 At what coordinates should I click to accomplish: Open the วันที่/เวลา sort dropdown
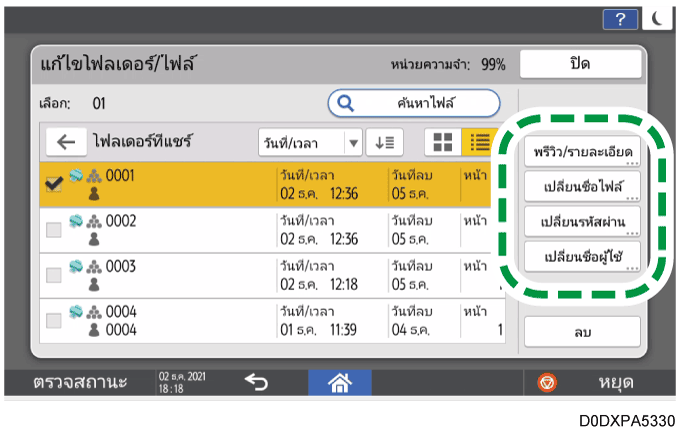(310, 142)
